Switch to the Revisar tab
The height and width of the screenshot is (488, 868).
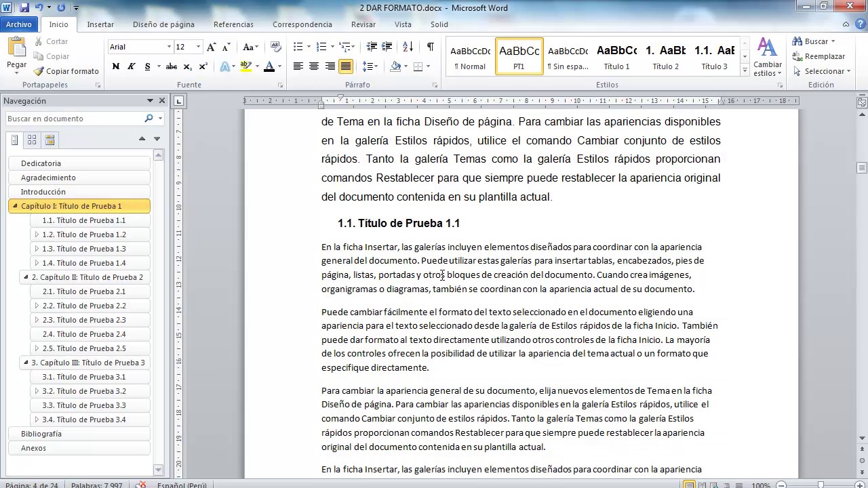click(x=363, y=24)
